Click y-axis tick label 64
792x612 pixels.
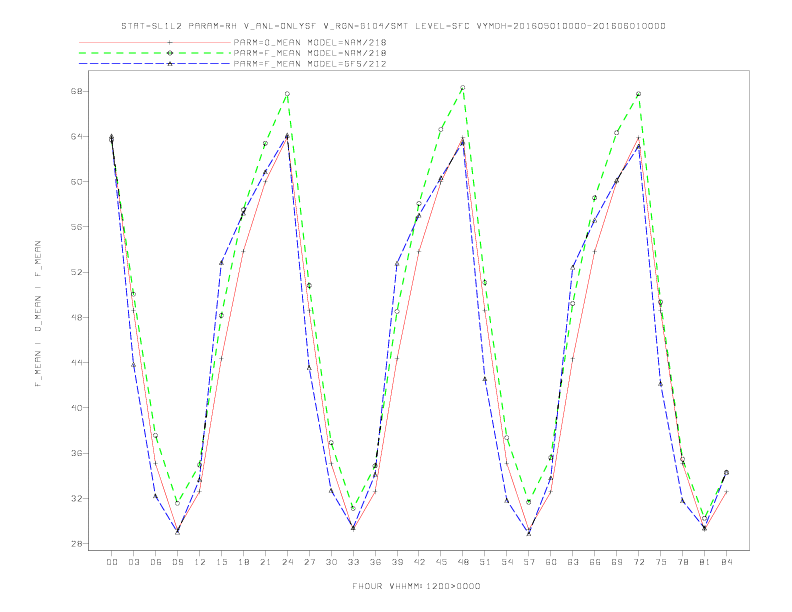click(x=78, y=136)
